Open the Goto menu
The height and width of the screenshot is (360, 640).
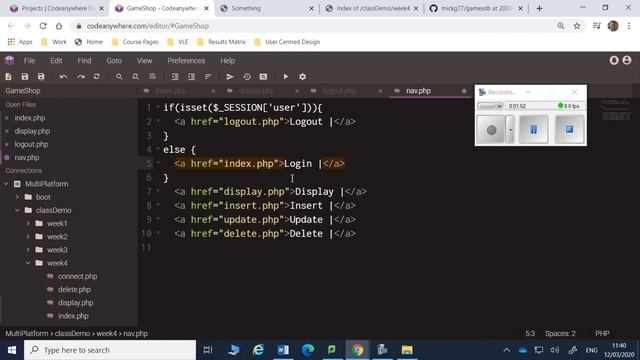pyautogui.click(x=114, y=61)
